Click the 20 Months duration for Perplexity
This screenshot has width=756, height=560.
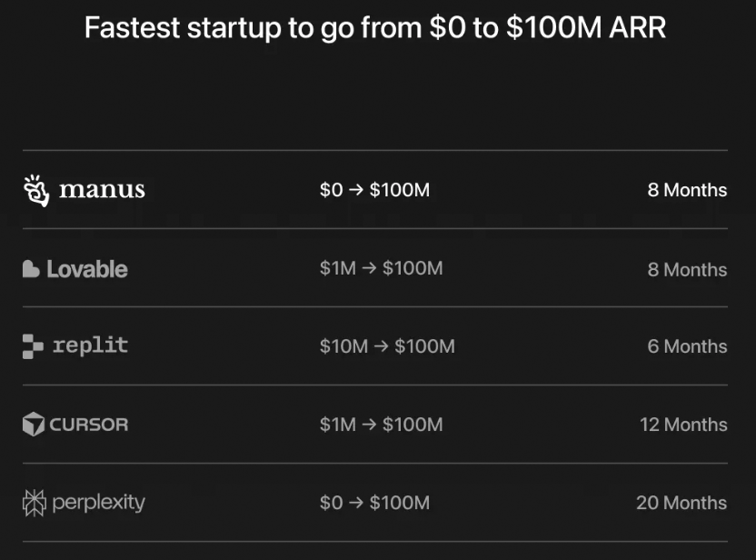point(681,503)
